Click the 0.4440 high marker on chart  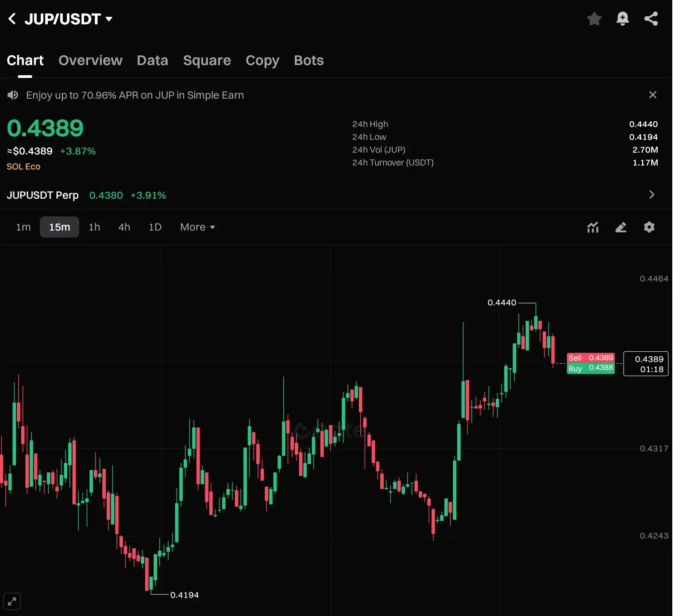click(x=502, y=303)
